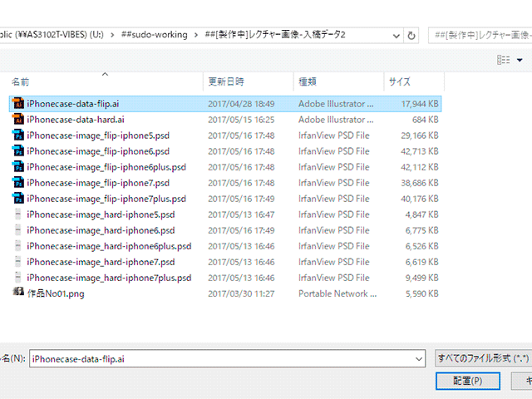Open the view options dropdown arrow

click(x=516, y=60)
